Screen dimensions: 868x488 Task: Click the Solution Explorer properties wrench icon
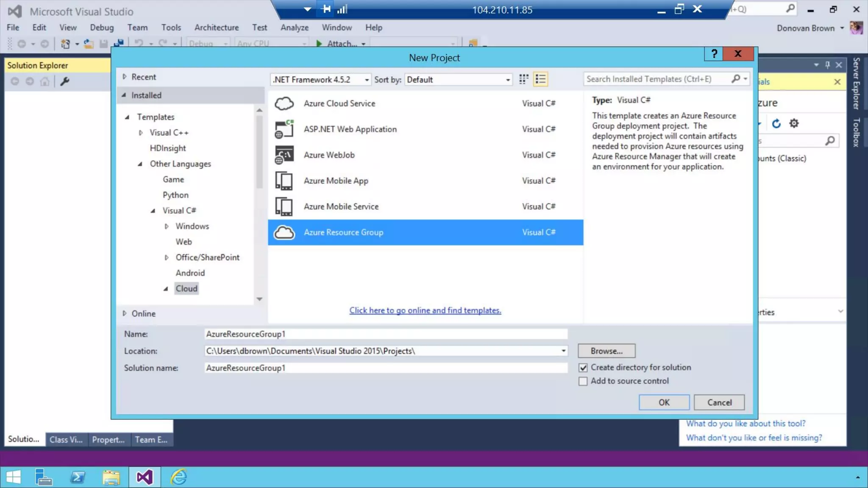pos(64,81)
